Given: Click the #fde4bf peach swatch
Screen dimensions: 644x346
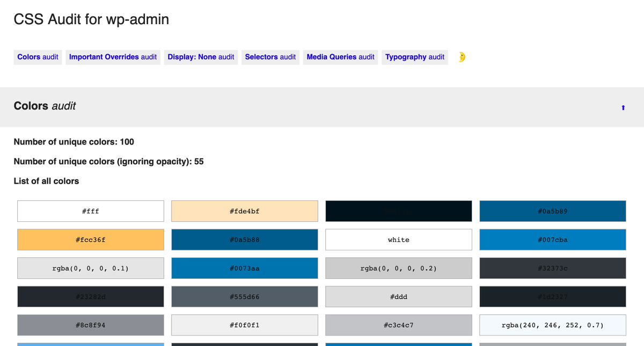Looking at the screenshot, I should (245, 211).
